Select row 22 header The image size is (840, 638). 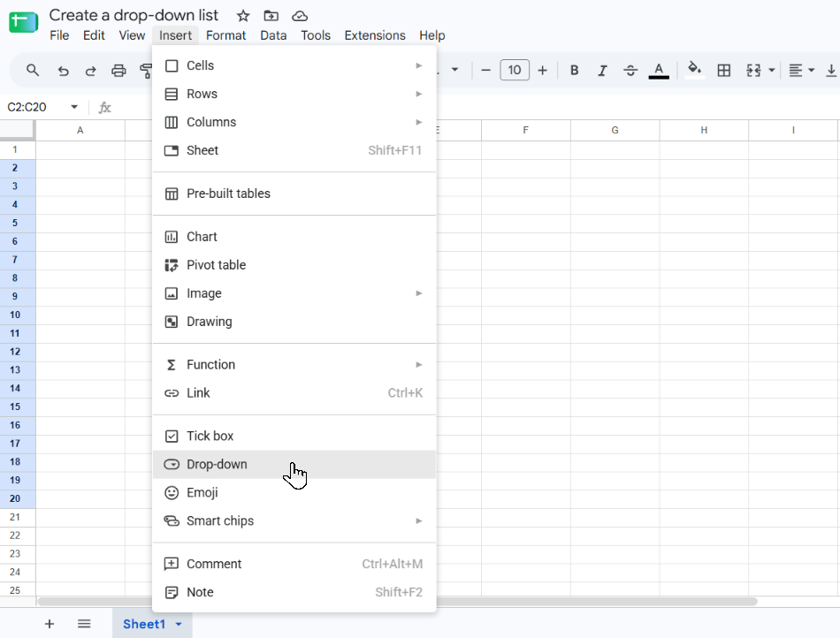pos(18,535)
